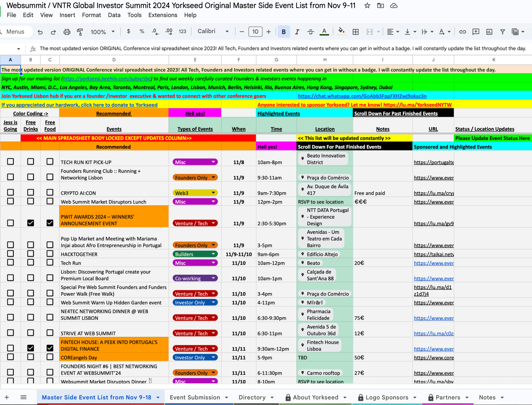Uncheck Free Food for FINTECH HOUSE row
This screenshot has width=532, height=405.
point(50,348)
